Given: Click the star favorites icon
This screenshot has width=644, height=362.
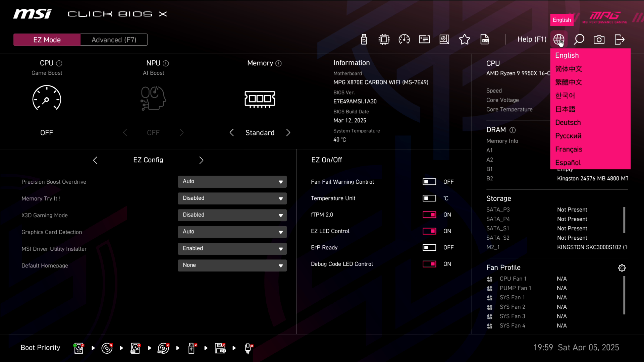Looking at the screenshot, I should 465,40.
